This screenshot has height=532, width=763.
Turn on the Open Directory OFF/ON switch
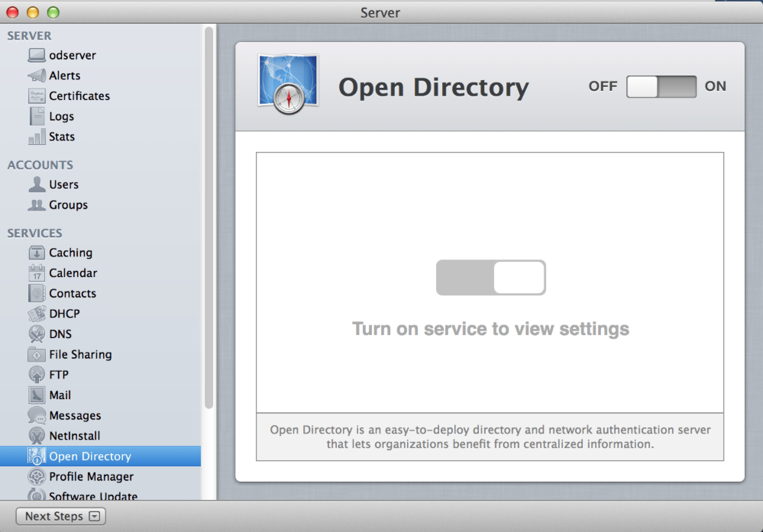click(661, 87)
